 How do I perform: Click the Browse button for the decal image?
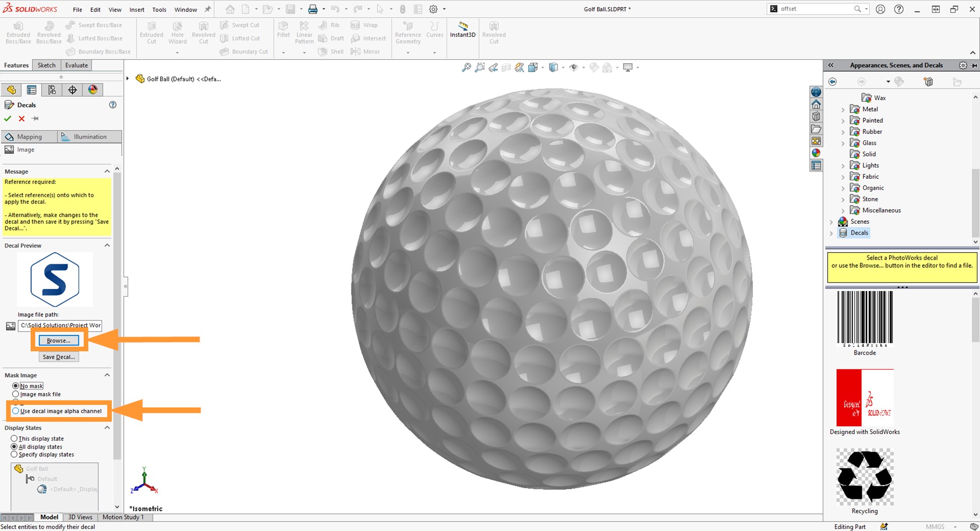pos(59,340)
